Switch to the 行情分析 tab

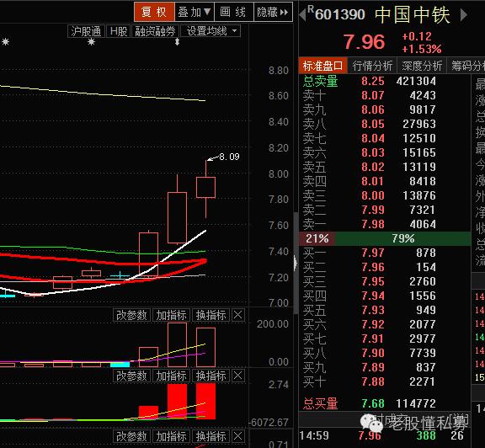pos(372,66)
